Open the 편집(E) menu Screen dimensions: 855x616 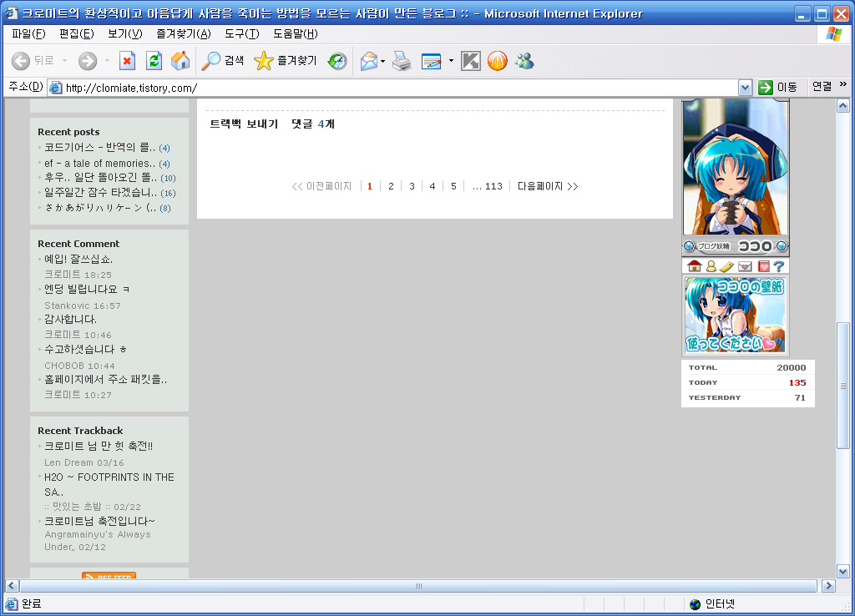pos(76,33)
